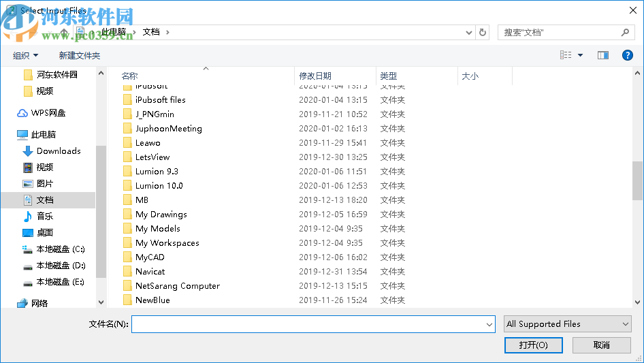644x363 pixels.
Task: Click the JuphoonMeeting folder icon
Action: click(128, 129)
